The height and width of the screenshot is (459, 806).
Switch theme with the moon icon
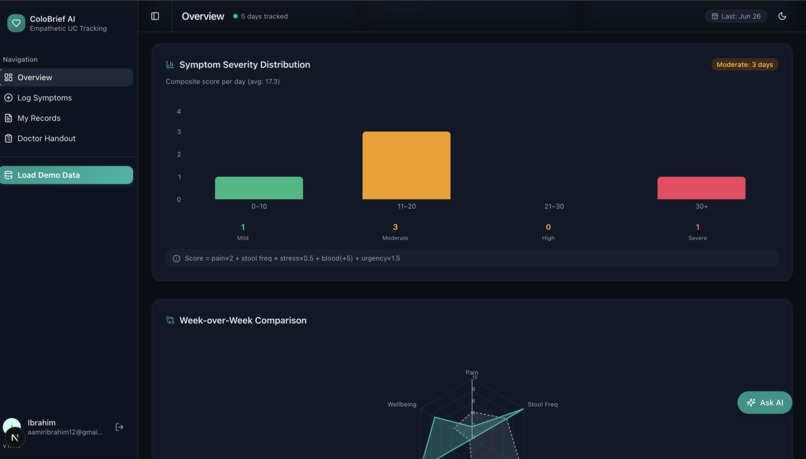782,16
